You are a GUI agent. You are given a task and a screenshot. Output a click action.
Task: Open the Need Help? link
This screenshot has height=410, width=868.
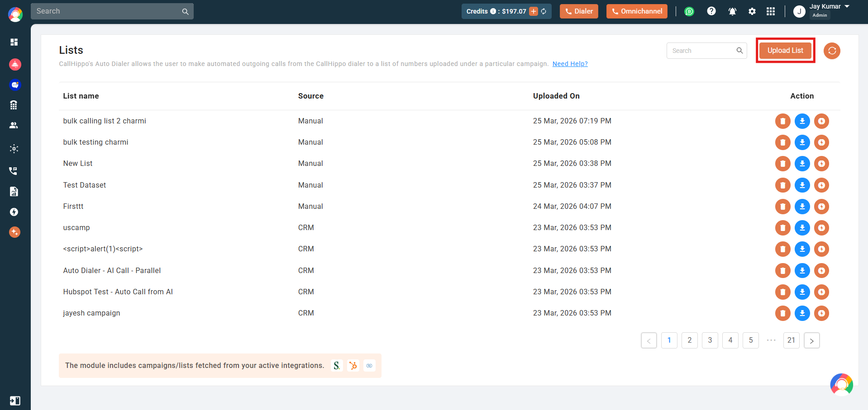coord(570,64)
